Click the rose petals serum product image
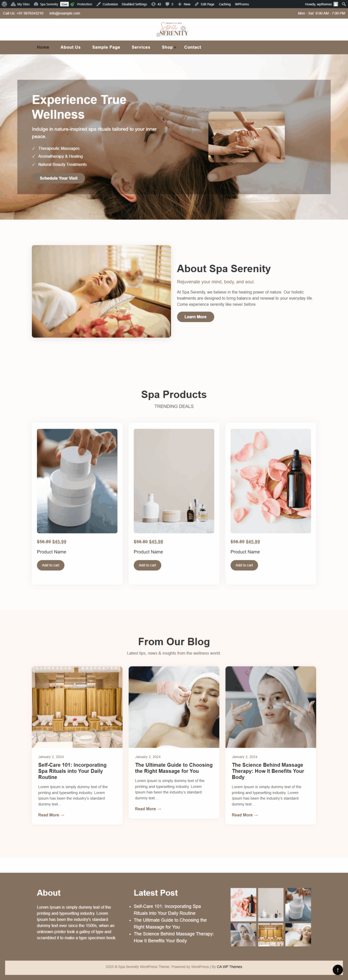This screenshot has width=348, height=980. (x=271, y=481)
